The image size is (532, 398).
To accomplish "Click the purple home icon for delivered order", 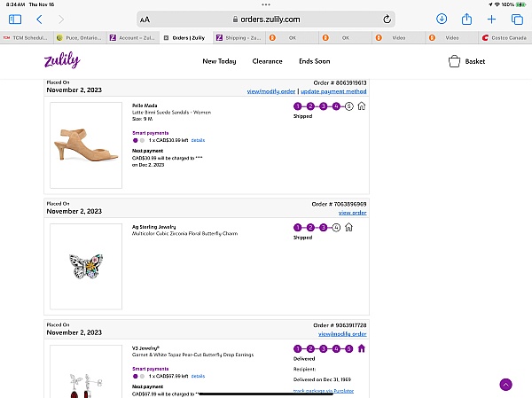I will point(362,348).
